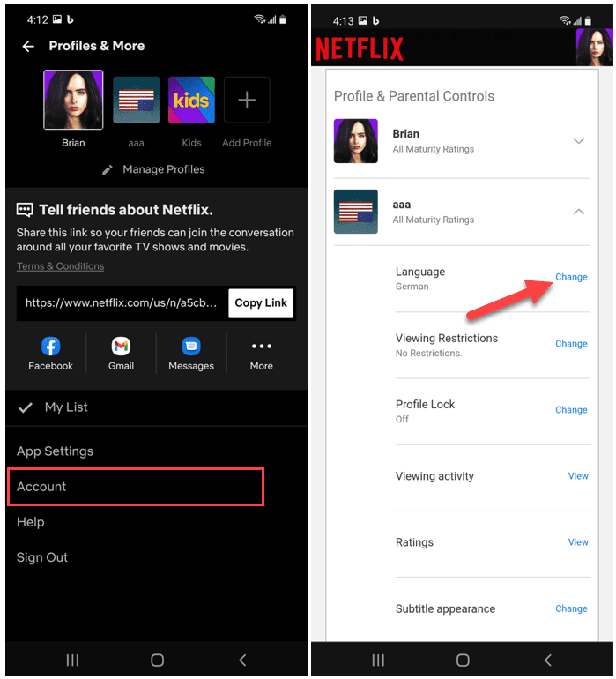616x679 pixels.
Task: Tap the aaa avatar under Parental Controls
Action: (x=356, y=212)
